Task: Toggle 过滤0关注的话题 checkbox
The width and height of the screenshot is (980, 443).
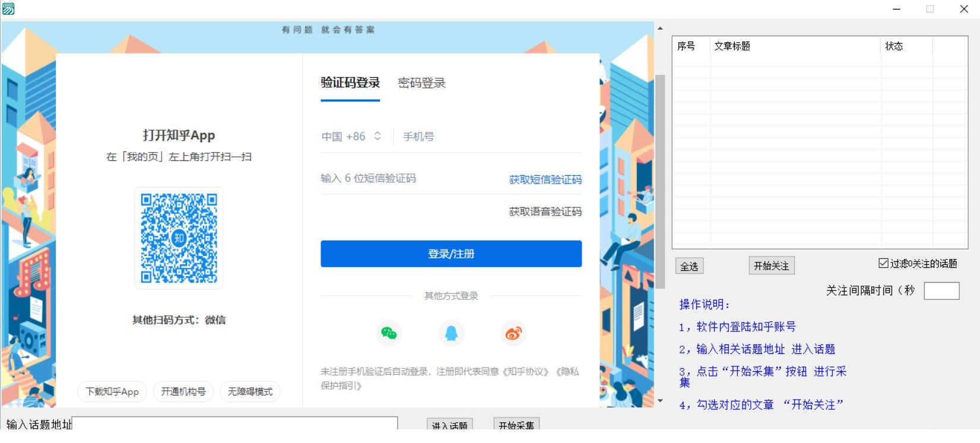Action: click(883, 263)
